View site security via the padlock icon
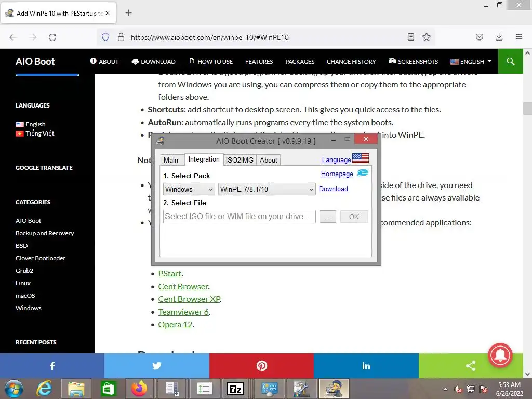Viewport: 532px width, 399px height. click(x=121, y=37)
